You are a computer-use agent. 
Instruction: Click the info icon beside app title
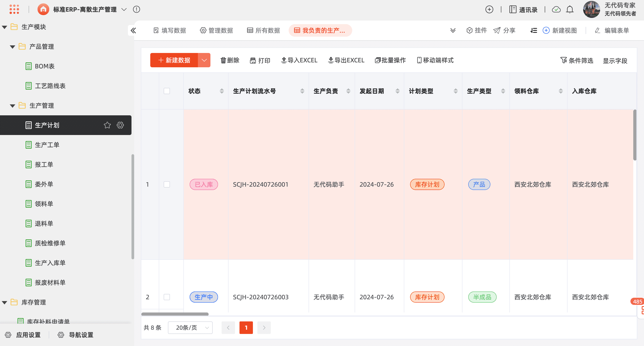(x=136, y=9)
